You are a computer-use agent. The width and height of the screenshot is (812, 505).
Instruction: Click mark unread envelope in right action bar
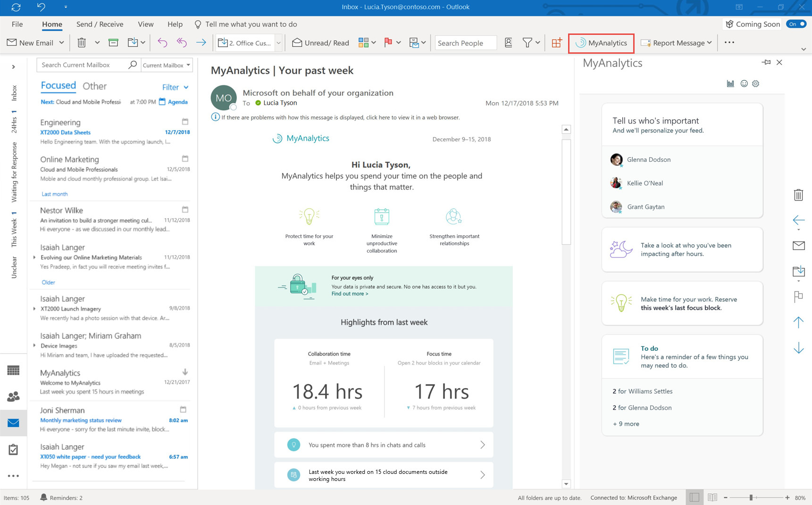point(798,245)
